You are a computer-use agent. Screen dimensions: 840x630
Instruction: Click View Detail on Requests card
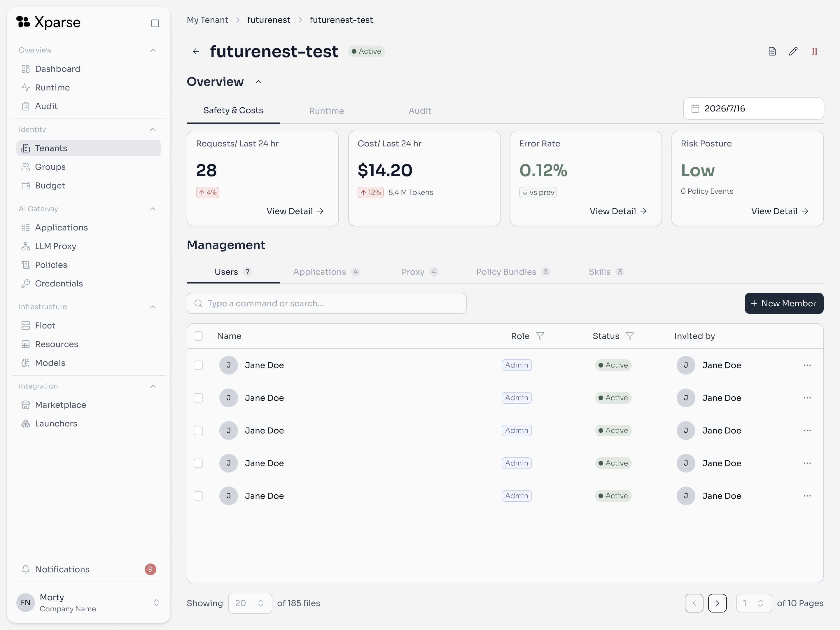(x=295, y=211)
